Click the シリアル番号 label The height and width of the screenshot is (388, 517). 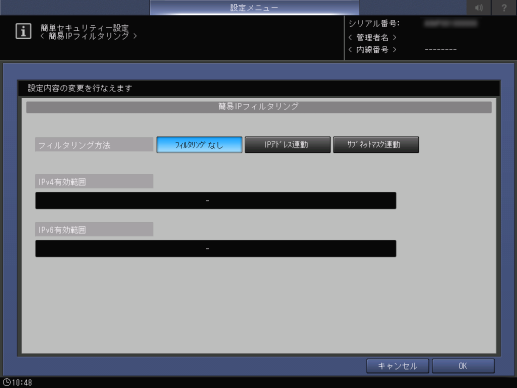click(374, 23)
